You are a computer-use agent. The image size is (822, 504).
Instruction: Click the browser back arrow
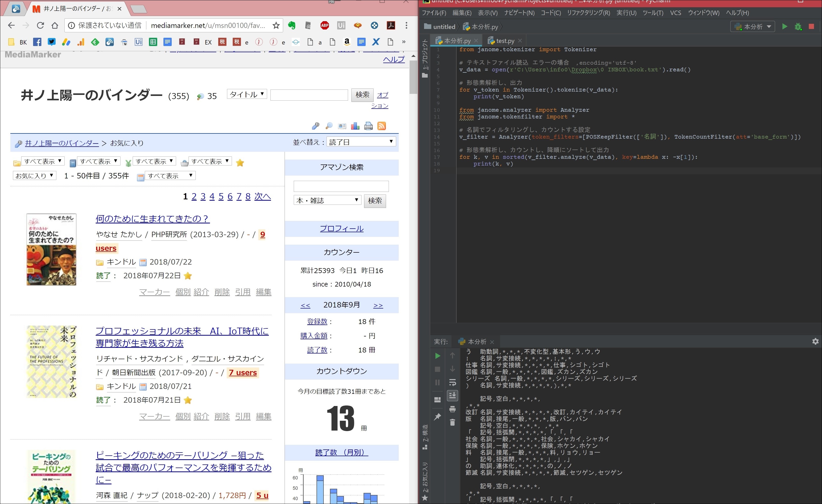pyautogui.click(x=11, y=25)
